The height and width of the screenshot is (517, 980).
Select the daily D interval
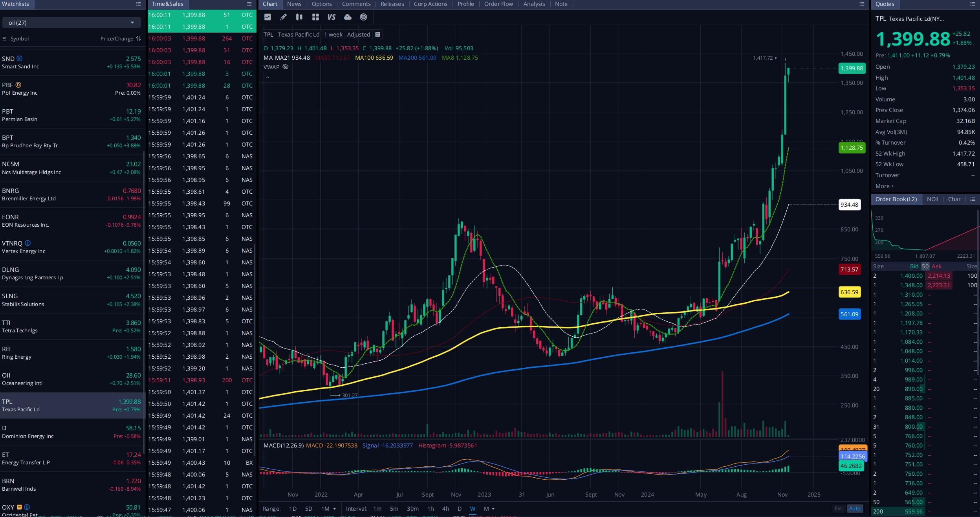(x=459, y=508)
